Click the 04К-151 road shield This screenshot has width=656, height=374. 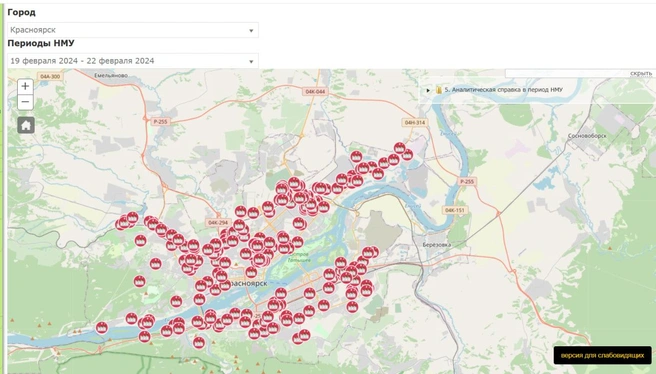point(455,210)
